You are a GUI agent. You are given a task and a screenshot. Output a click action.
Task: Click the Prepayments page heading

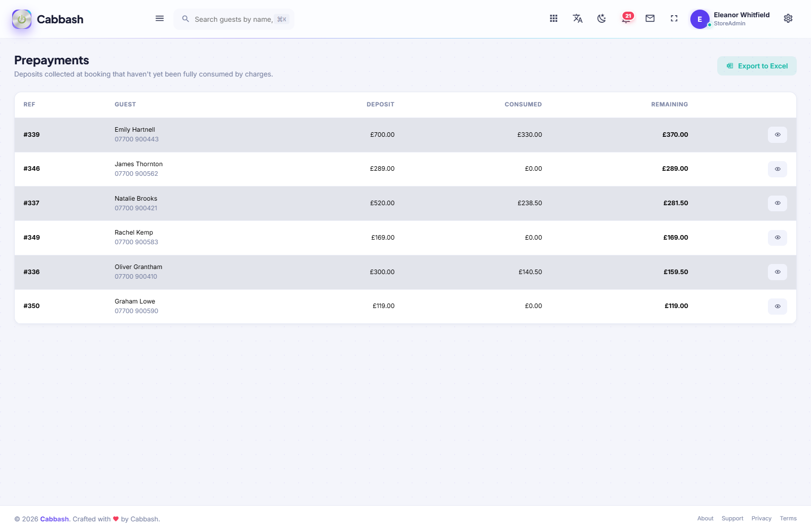(x=52, y=60)
